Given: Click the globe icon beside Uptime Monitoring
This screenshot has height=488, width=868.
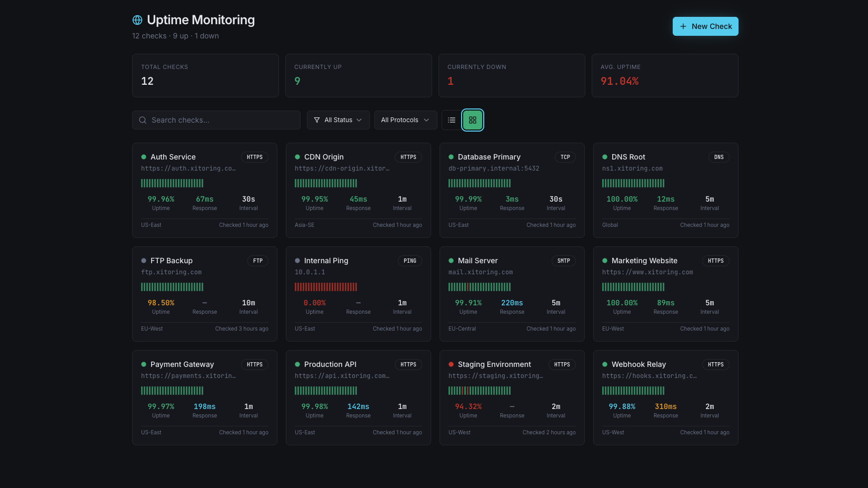Looking at the screenshot, I should point(137,20).
